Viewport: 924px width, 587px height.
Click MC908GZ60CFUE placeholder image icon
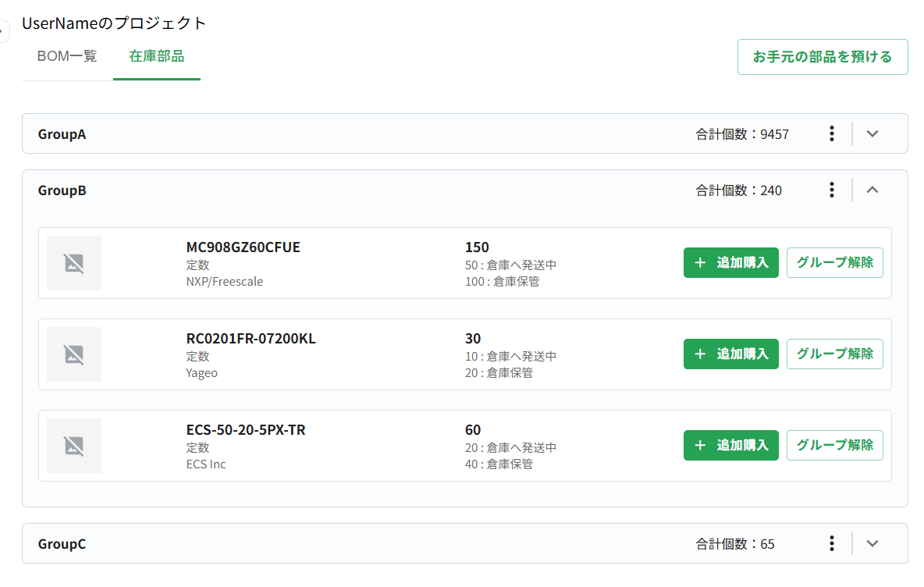[74, 263]
